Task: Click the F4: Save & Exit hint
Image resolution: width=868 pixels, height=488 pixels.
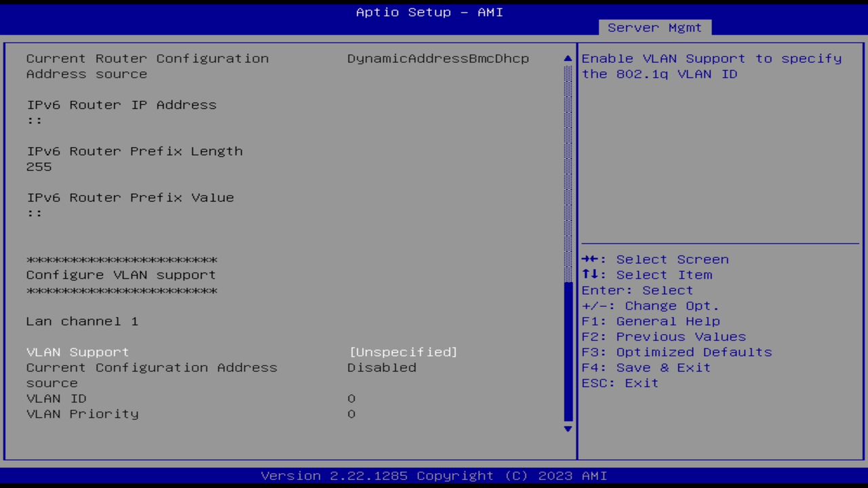Action: pos(646,367)
